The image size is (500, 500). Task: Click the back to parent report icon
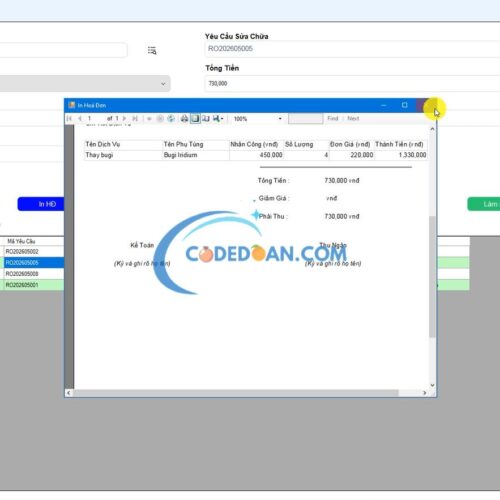tap(149, 119)
